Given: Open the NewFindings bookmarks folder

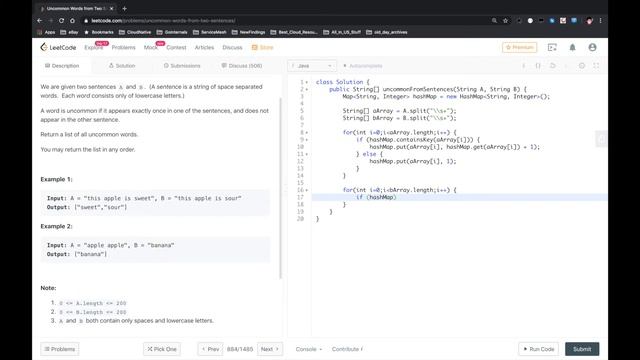Looking at the screenshot, I should click(249, 32).
